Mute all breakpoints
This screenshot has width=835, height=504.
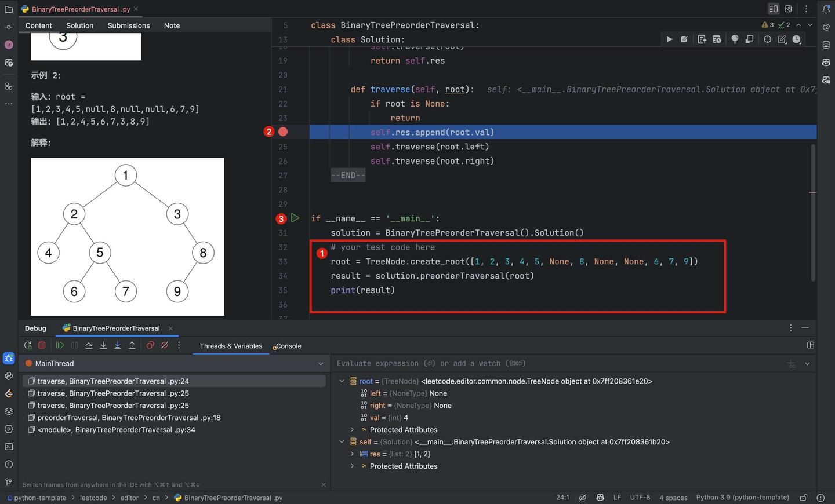tap(164, 345)
